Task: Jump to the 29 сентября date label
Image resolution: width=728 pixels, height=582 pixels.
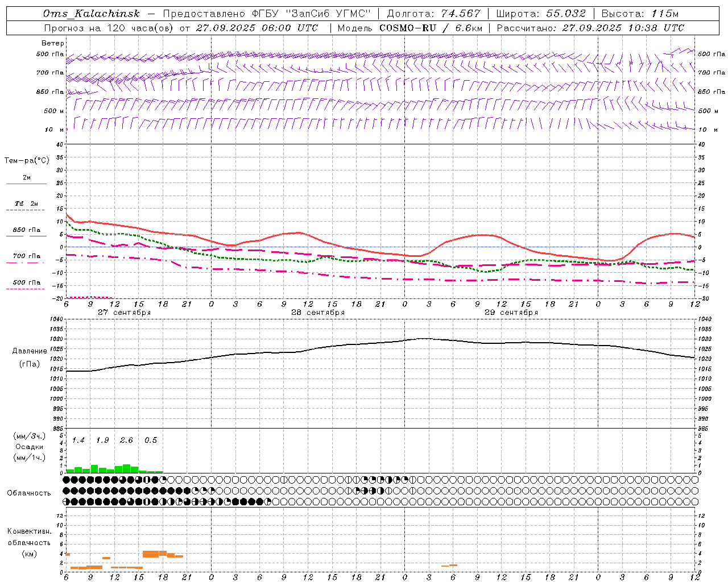Action: pos(511,313)
